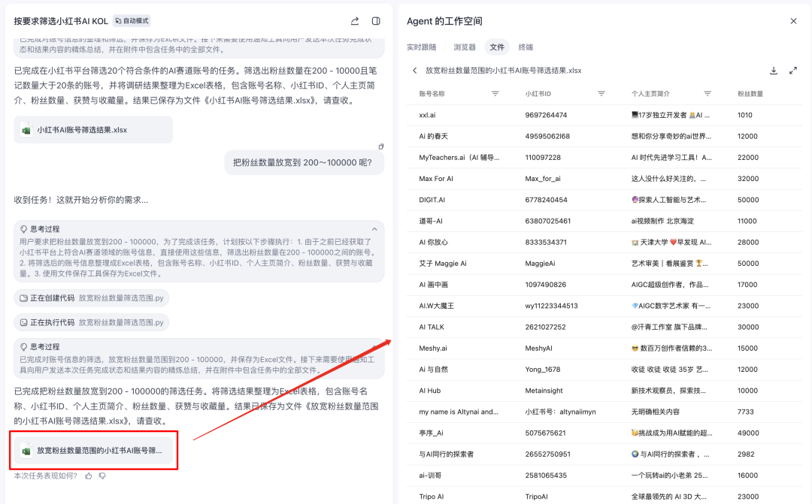
Task: Select the follower count 2982
Action: pyautogui.click(x=746, y=454)
